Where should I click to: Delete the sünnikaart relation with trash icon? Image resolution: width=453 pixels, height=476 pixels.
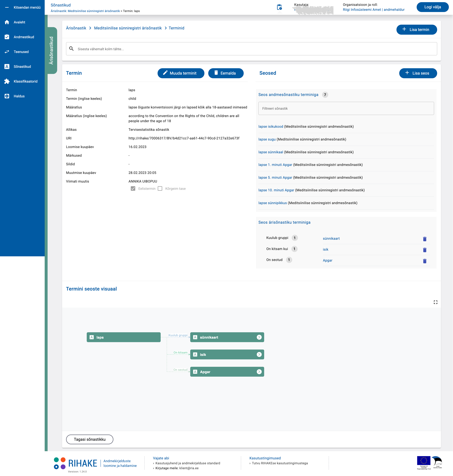tap(425, 239)
